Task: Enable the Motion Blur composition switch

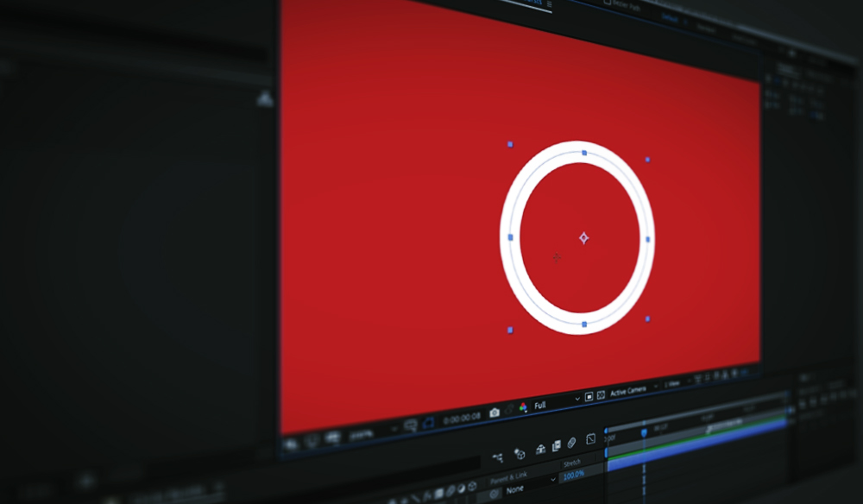Action: pos(570,444)
